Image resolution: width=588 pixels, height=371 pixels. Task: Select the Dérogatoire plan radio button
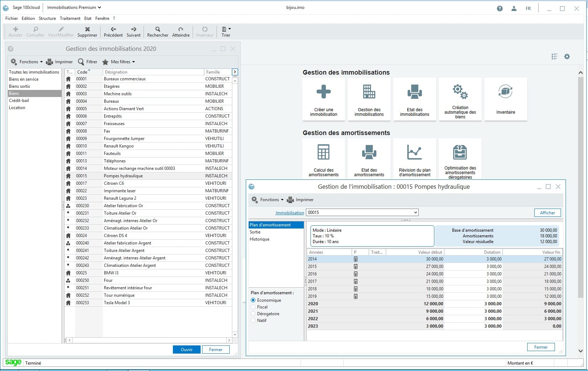point(253,314)
